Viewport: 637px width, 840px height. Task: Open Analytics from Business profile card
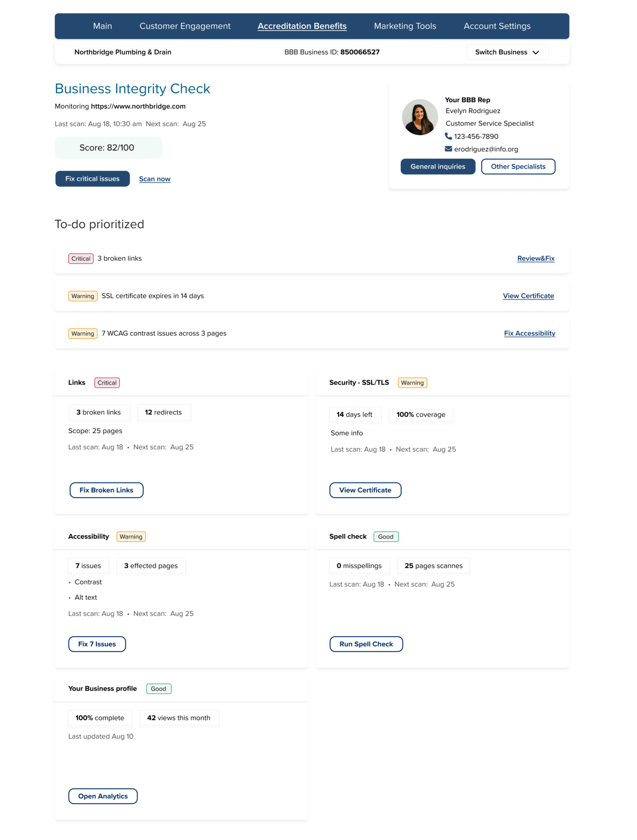103,796
